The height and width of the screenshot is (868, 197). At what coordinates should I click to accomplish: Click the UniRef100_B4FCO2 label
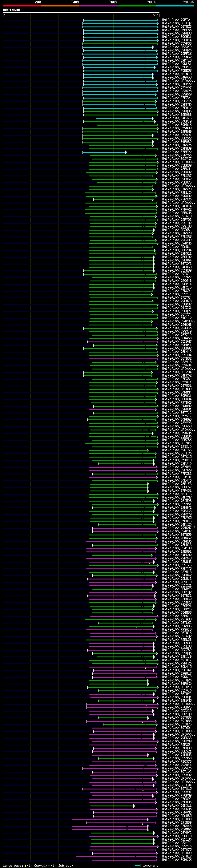coord(177,375)
